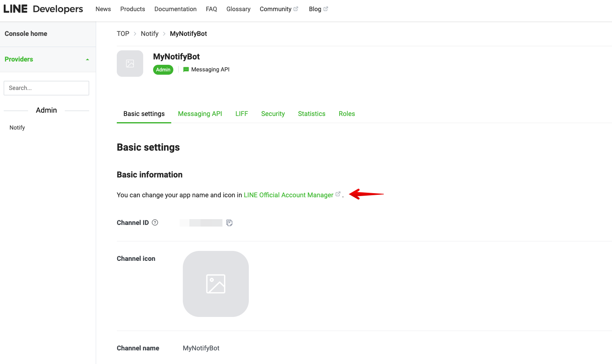Click the large Channel icon placeholder
Screen dimensions: 612x364
(216, 284)
